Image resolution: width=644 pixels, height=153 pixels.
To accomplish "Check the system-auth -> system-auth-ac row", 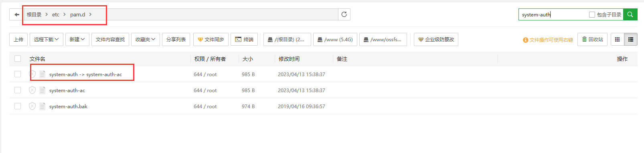I will (x=18, y=74).
